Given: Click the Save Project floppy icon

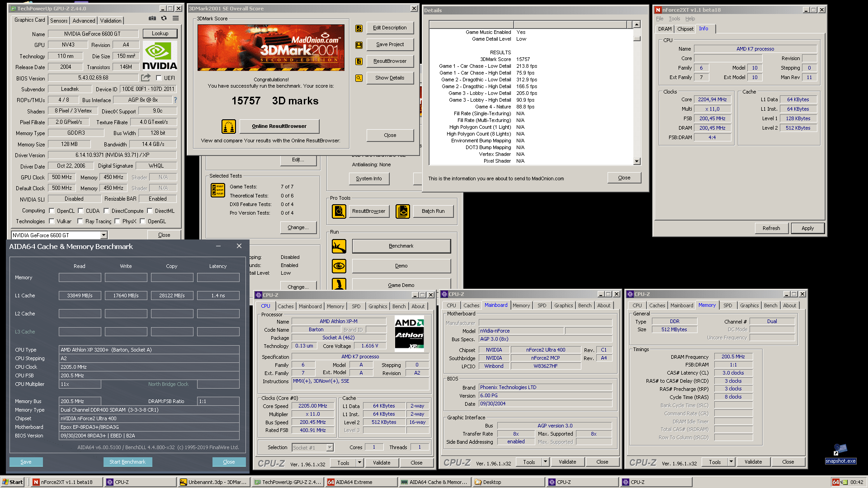Looking at the screenshot, I should pos(359,45).
